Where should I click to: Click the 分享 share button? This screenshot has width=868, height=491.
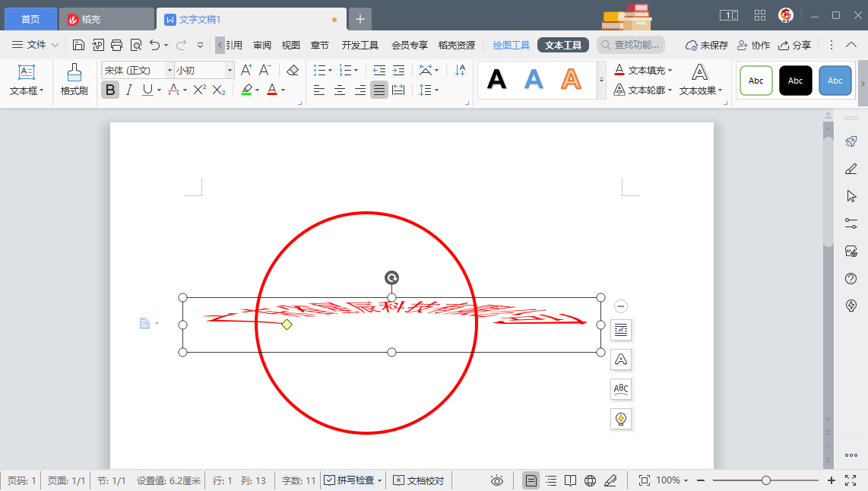tap(794, 45)
